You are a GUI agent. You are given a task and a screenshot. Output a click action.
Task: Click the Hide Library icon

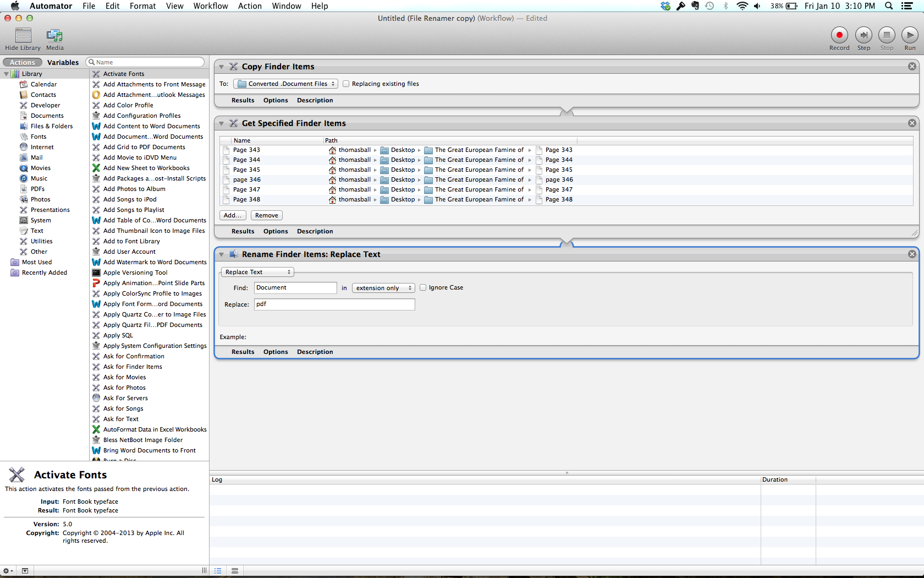23,36
